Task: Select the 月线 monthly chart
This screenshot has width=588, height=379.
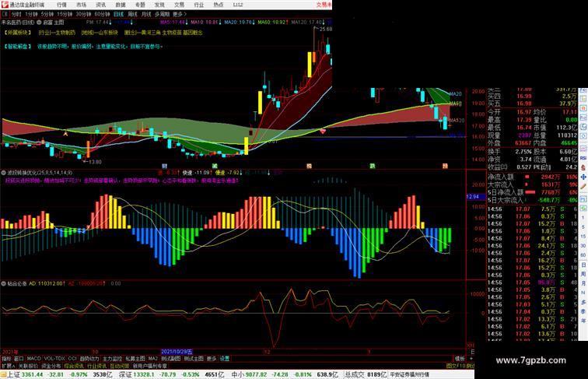Action: pyautogui.click(x=146, y=14)
